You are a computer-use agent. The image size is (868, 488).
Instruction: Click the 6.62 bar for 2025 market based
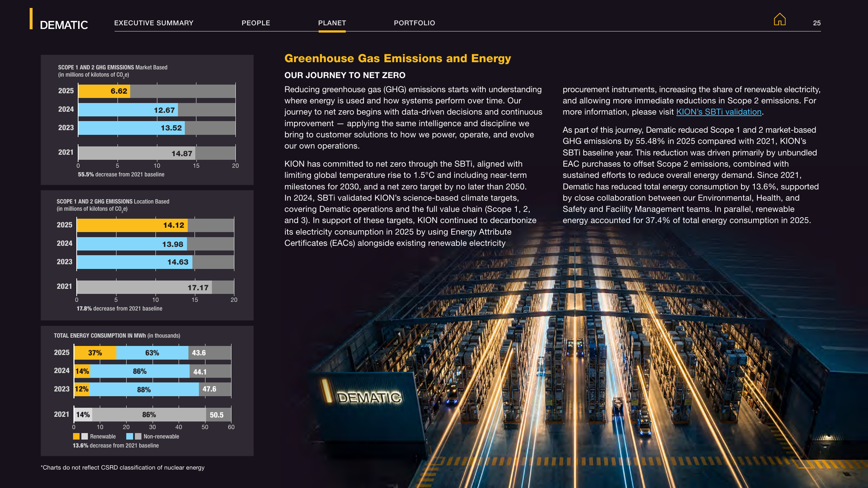click(104, 91)
